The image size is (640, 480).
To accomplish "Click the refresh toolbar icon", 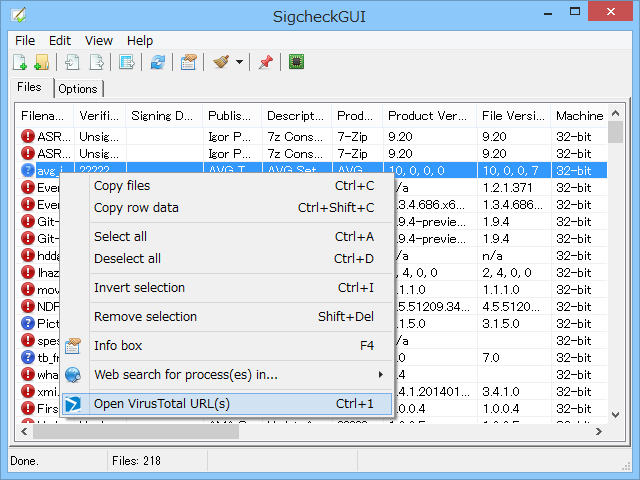I will tap(158, 62).
